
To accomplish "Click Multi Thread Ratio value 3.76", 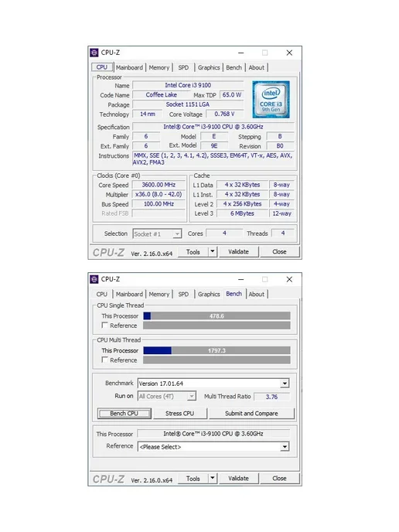I will [x=271, y=397].
